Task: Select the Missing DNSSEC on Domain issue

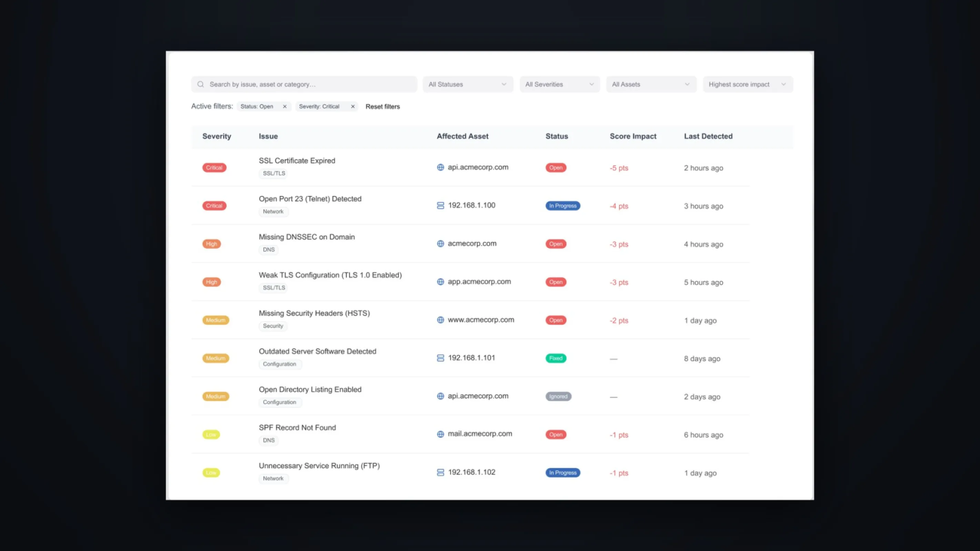Action: pyautogui.click(x=307, y=237)
